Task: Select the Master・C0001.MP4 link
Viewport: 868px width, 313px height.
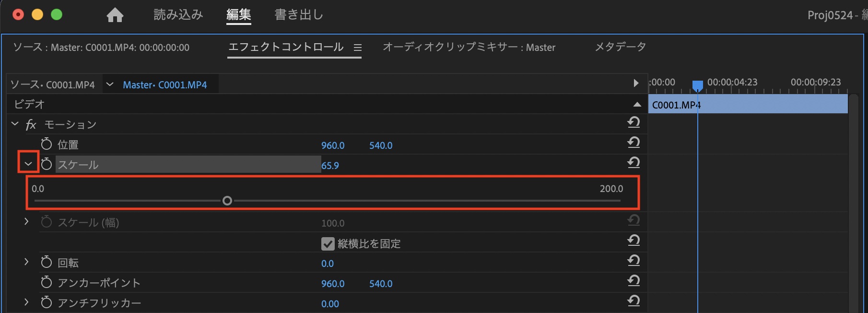Action: pos(164,85)
